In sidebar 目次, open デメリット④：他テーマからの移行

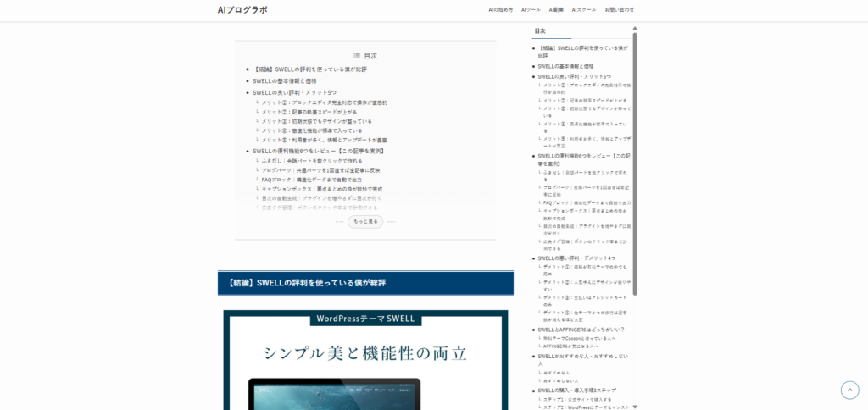[585, 316]
